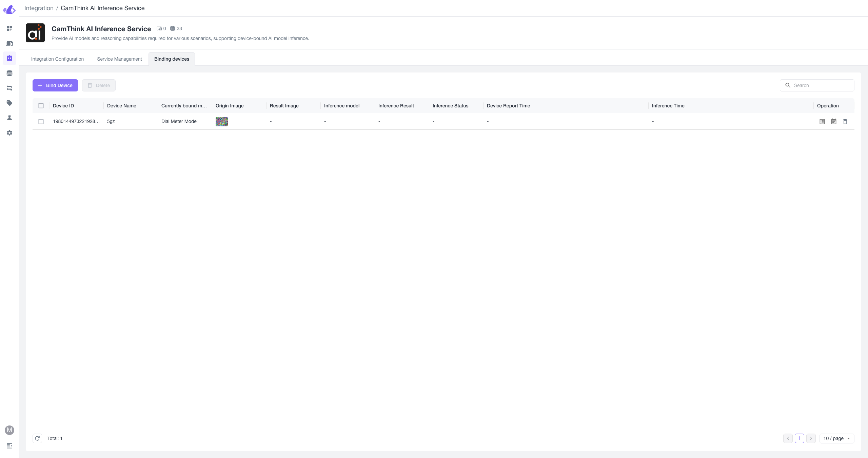Viewport: 868px width, 458px height.
Task: Click the Integration breadcrumb link
Action: coord(39,8)
